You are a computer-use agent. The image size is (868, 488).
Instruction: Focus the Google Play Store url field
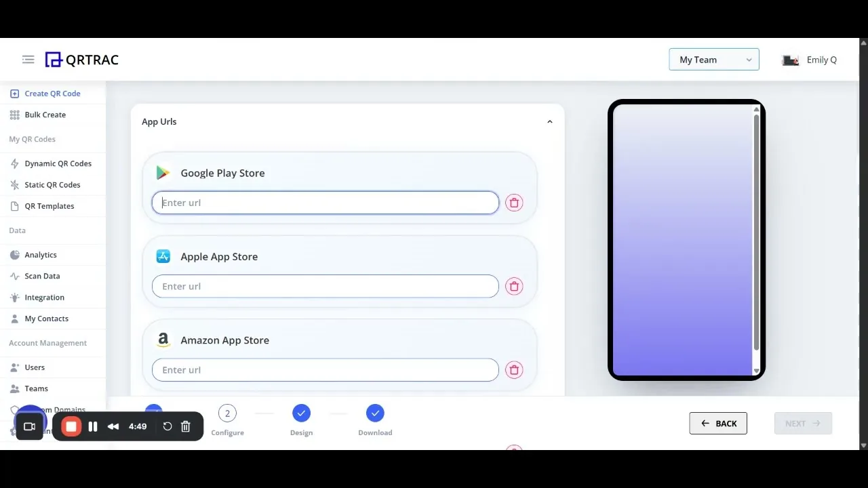[x=325, y=203]
